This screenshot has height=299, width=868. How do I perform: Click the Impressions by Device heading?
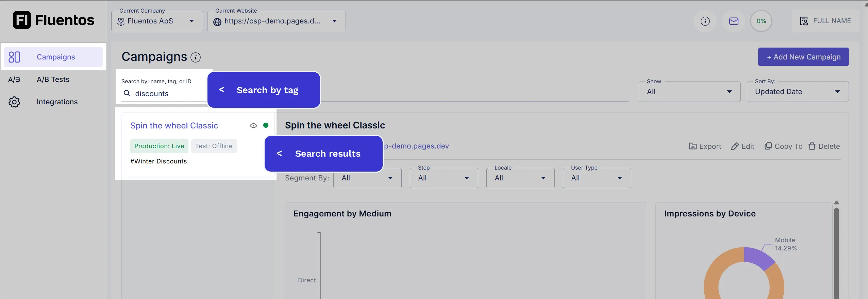(710, 213)
